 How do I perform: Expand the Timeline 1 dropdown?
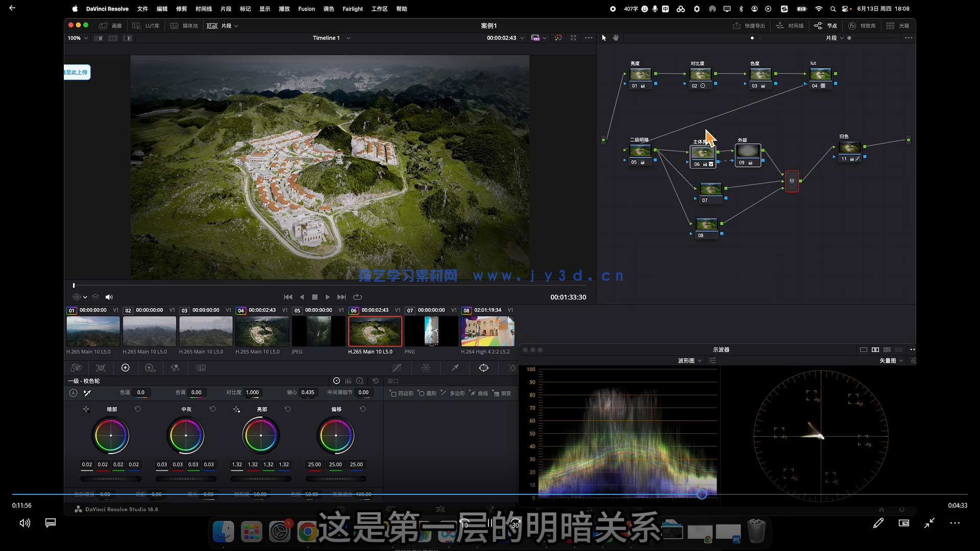click(348, 38)
